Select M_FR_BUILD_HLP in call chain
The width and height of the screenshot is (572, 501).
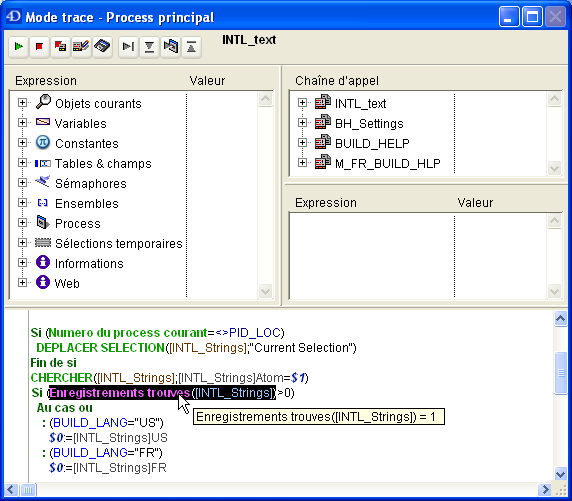point(387,163)
